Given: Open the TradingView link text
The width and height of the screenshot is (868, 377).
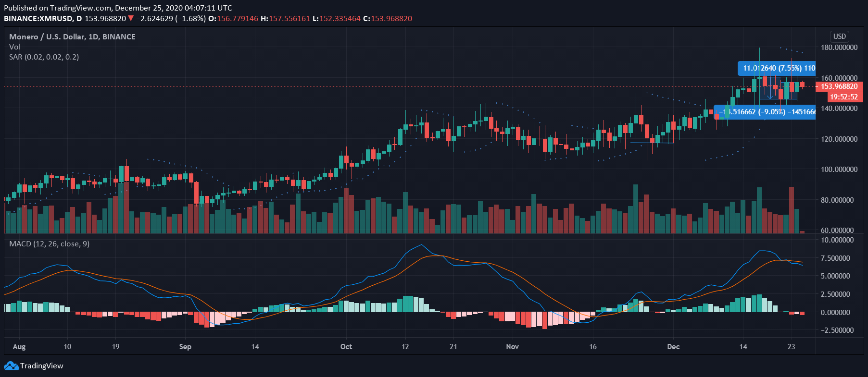Looking at the screenshot, I should tap(42, 366).
